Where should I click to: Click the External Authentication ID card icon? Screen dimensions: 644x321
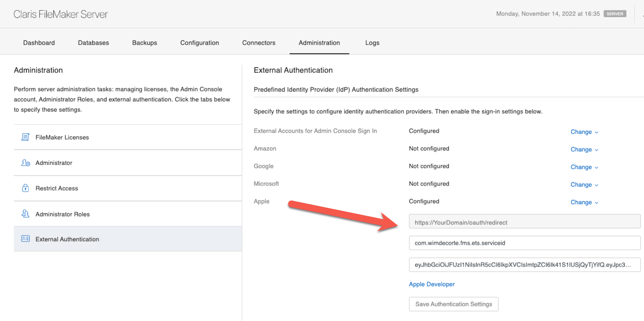tap(25, 239)
